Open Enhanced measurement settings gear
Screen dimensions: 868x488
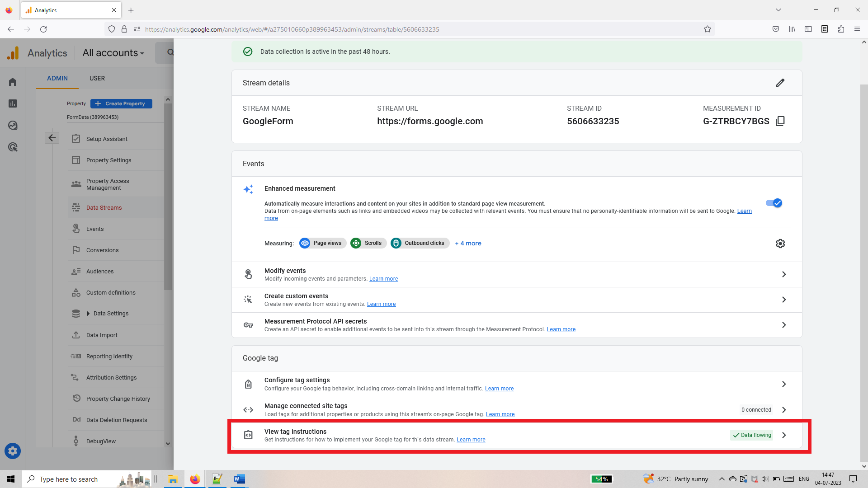pyautogui.click(x=780, y=244)
